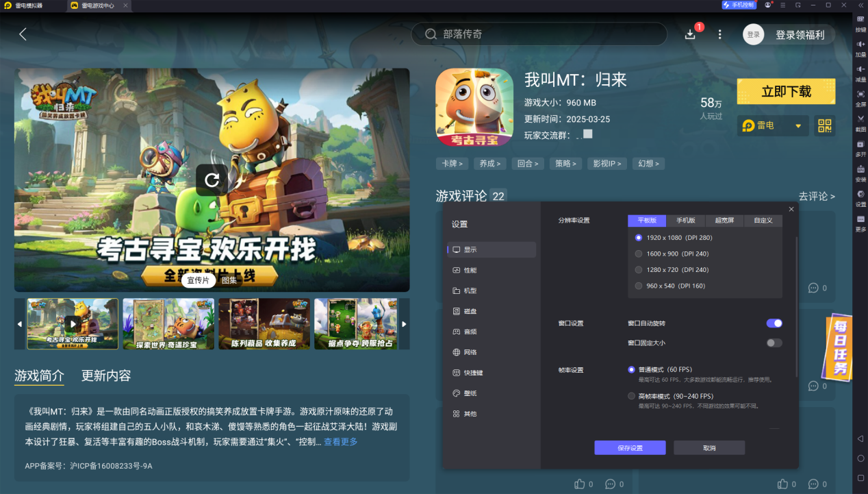Open the 回合 > category tag
This screenshot has height=494, width=868.
tap(527, 164)
